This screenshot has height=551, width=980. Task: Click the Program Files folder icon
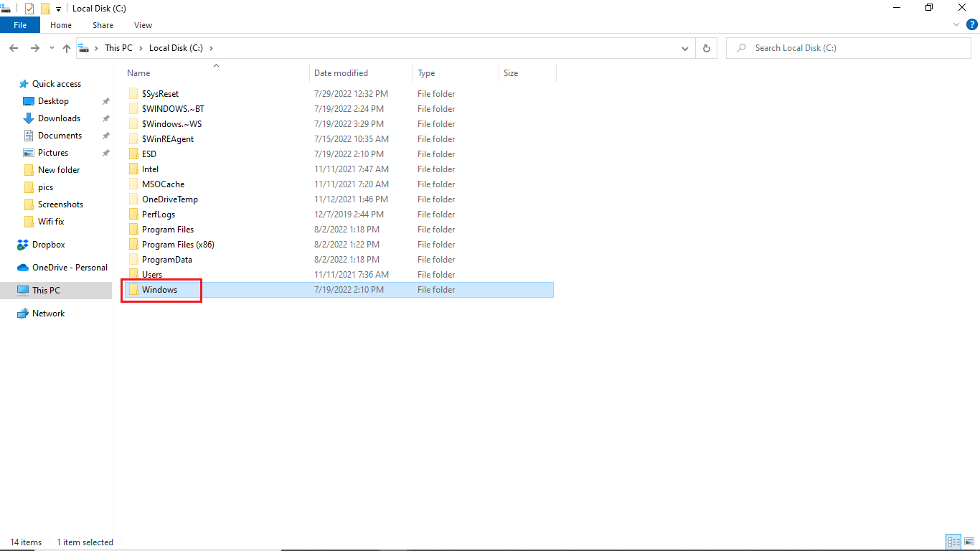click(x=133, y=230)
